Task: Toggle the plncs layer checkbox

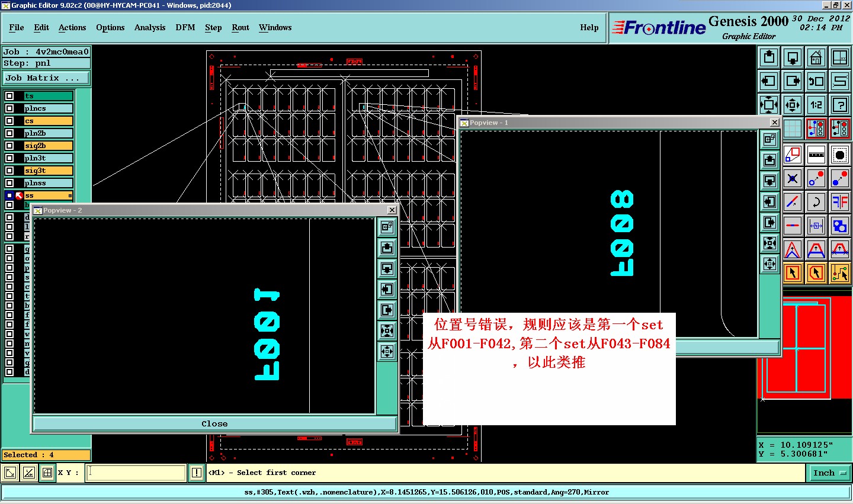Action: pyautogui.click(x=9, y=108)
